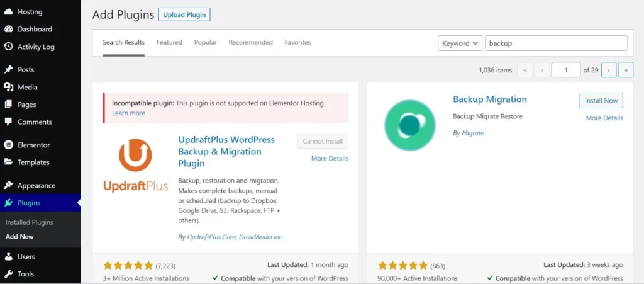Select Add New plugins submenu

coord(19,237)
